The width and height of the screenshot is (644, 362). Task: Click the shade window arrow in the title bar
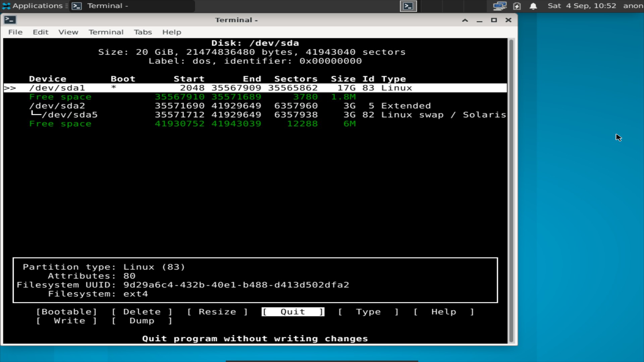point(465,20)
